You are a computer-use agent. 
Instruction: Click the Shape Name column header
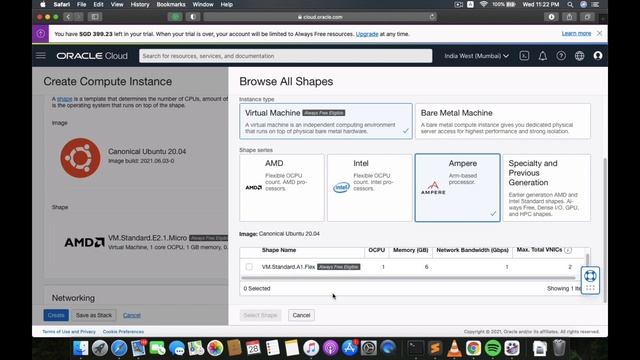pyautogui.click(x=279, y=250)
